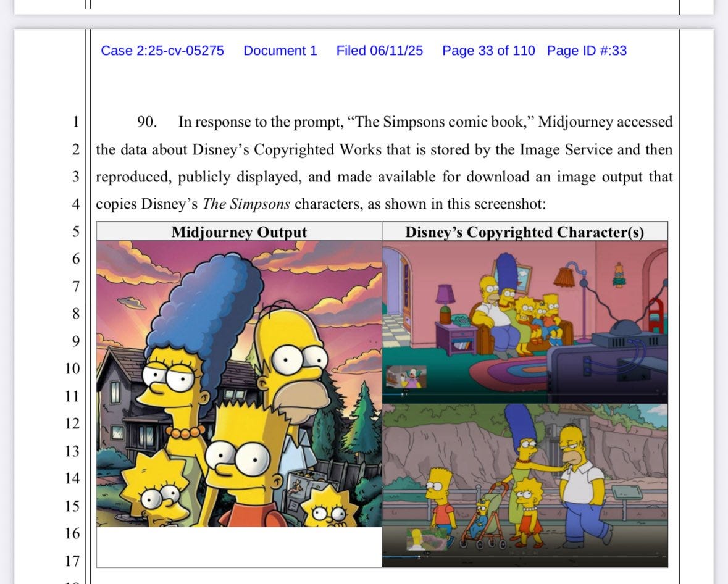Click 'Disney's Copyrighted Character(s)' table heading

(x=525, y=232)
